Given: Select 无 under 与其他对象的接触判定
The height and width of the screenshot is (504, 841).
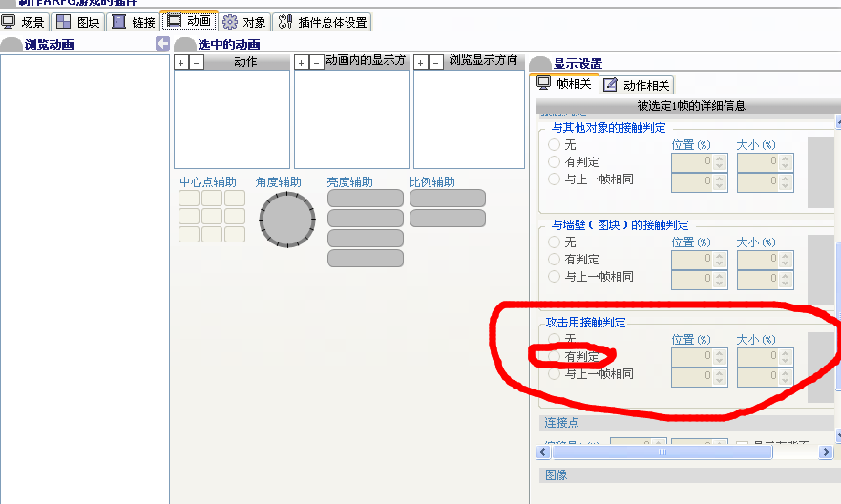Looking at the screenshot, I should [x=554, y=145].
